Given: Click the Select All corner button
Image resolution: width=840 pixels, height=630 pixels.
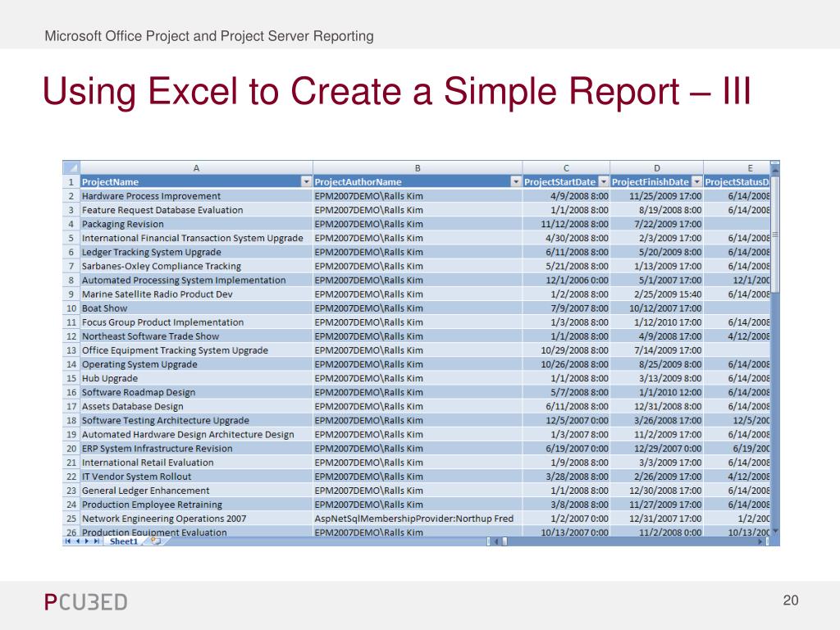Looking at the screenshot, I should 71,167.
